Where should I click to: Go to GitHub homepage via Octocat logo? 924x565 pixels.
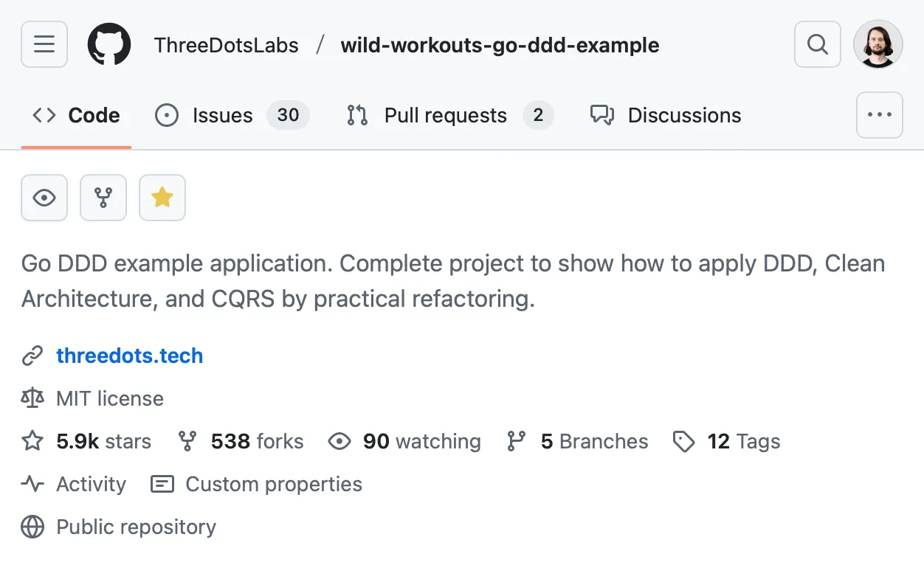[109, 44]
